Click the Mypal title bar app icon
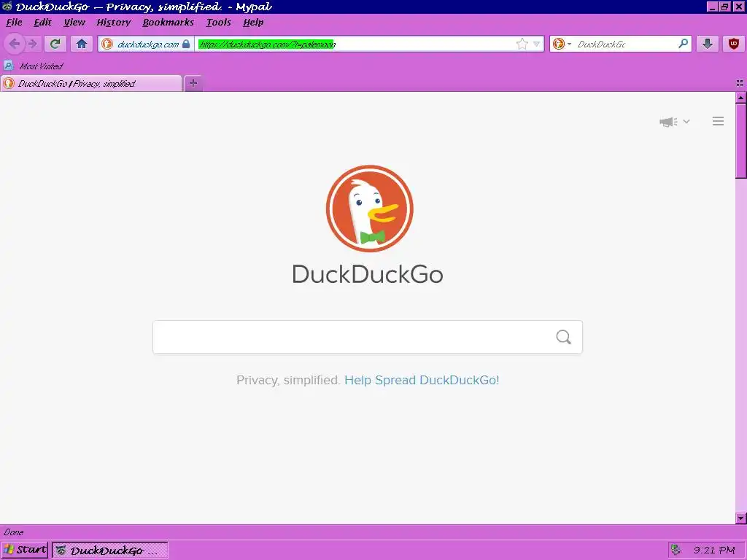This screenshot has width=747, height=560. pos(7,7)
